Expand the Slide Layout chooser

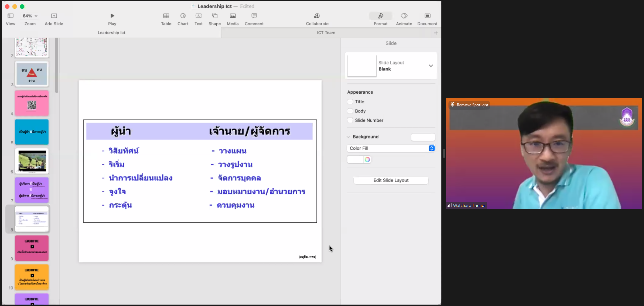pos(431,66)
